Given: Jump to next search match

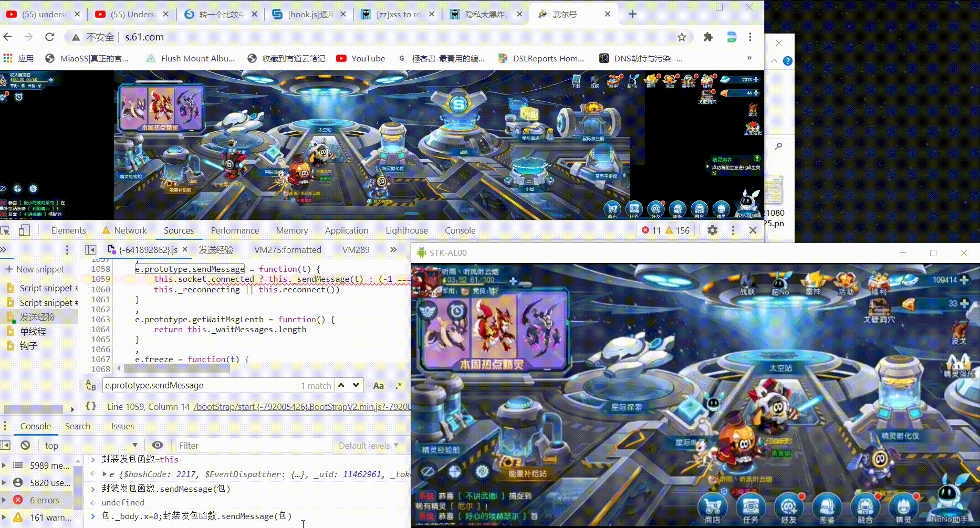Looking at the screenshot, I should point(356,385).
